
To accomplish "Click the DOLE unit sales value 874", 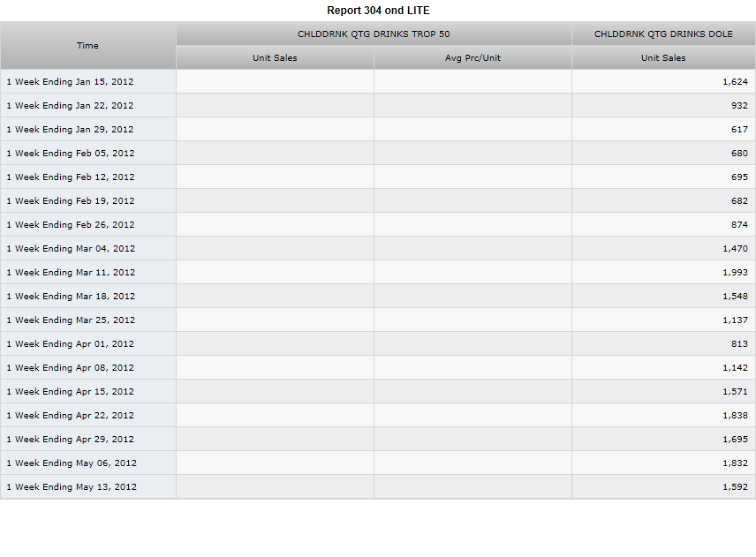I will 739,224.
